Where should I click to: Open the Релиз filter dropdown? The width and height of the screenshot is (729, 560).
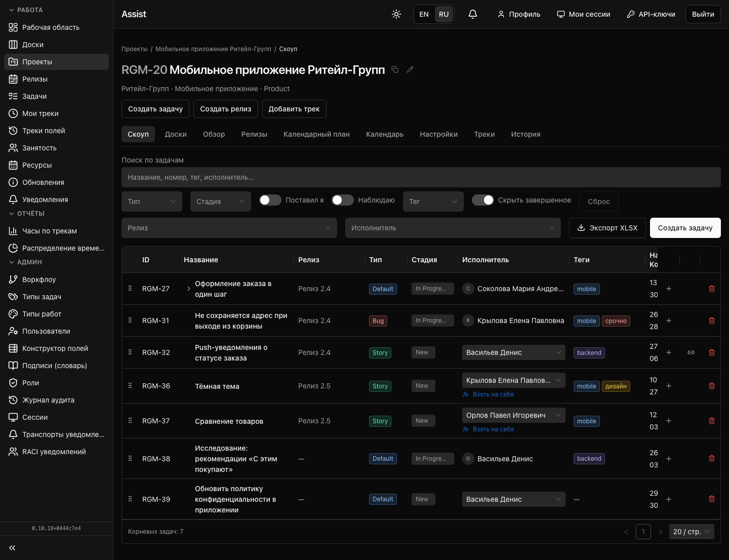point(229,228)
